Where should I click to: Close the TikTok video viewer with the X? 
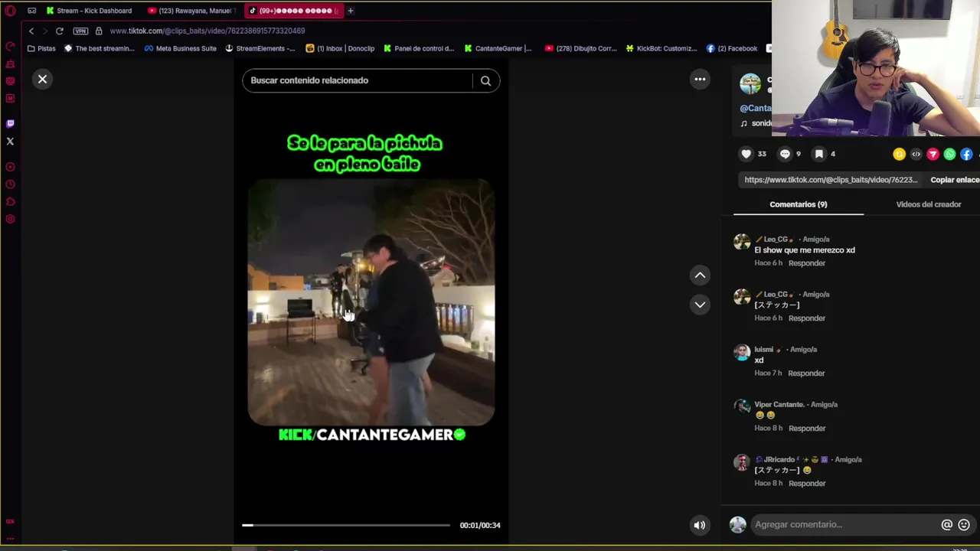pyautogui.click(x=43, y=80)
